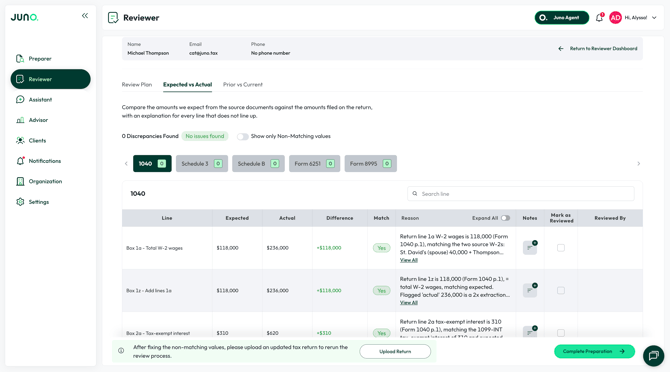Select the Schedule B form chip
This screenshot has width=670, height=372.
[258, 164]
